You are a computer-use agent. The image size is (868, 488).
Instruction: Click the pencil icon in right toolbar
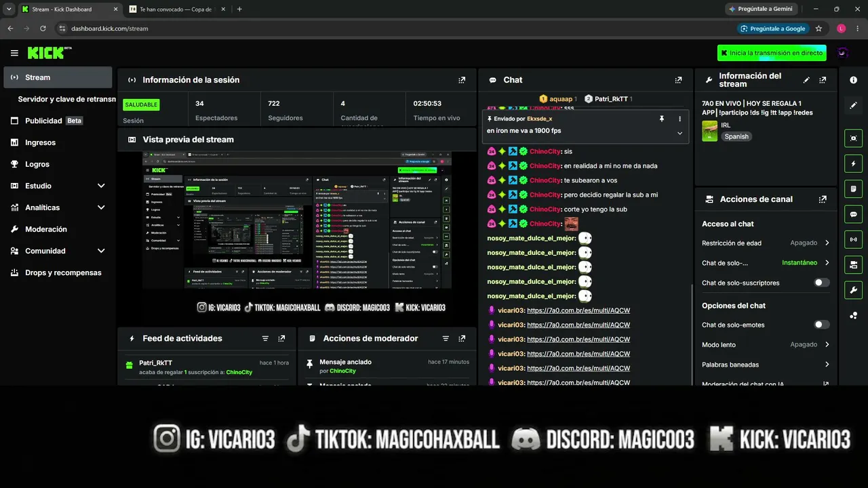coord(853,106)
